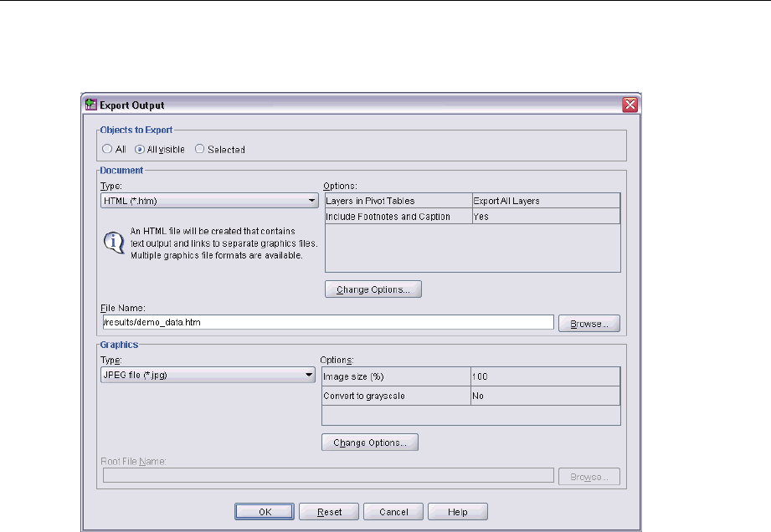Click the '100' image size value
771x532 pixels.
point(545,376)
